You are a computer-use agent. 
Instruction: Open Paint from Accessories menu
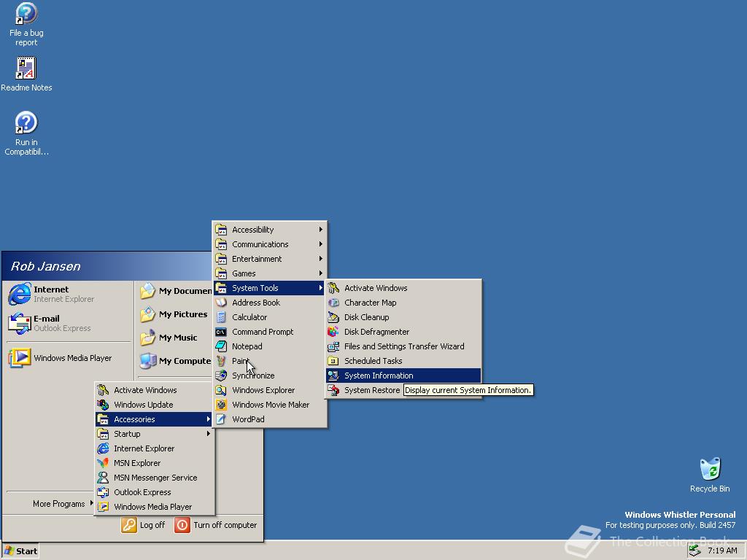coord(268,361)
